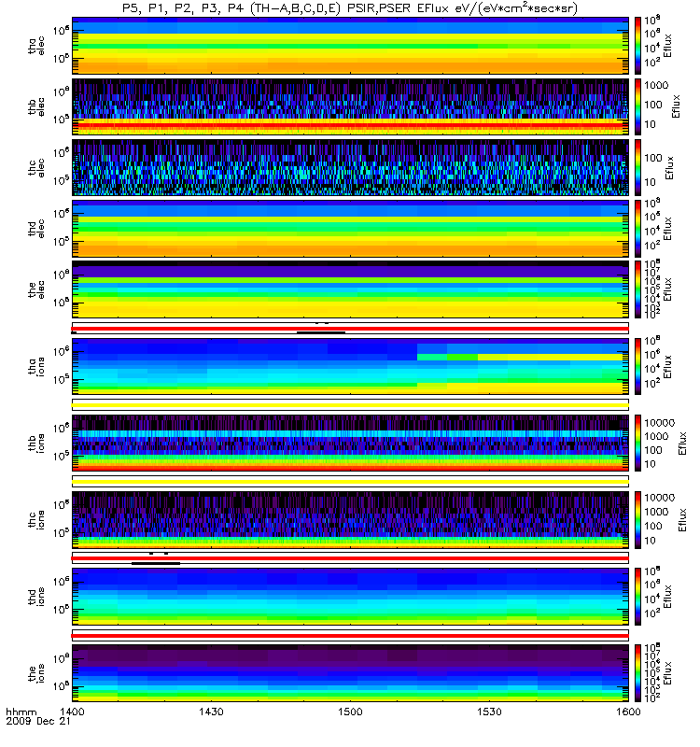Image resolution: width=700 pixels, height=747 pixels.
Task: Click the "tha elec" axis label
Action: (35, 46)
